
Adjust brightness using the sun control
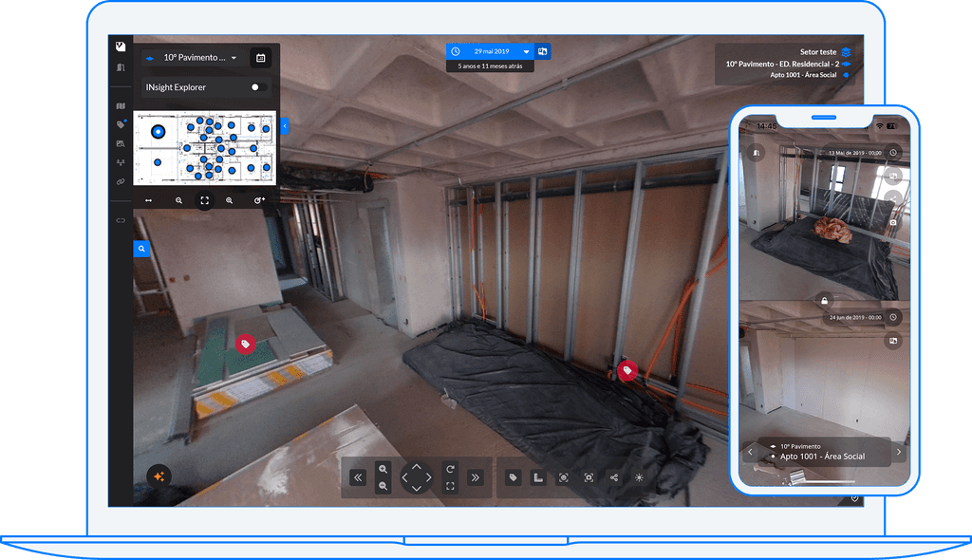click(638, 477)
